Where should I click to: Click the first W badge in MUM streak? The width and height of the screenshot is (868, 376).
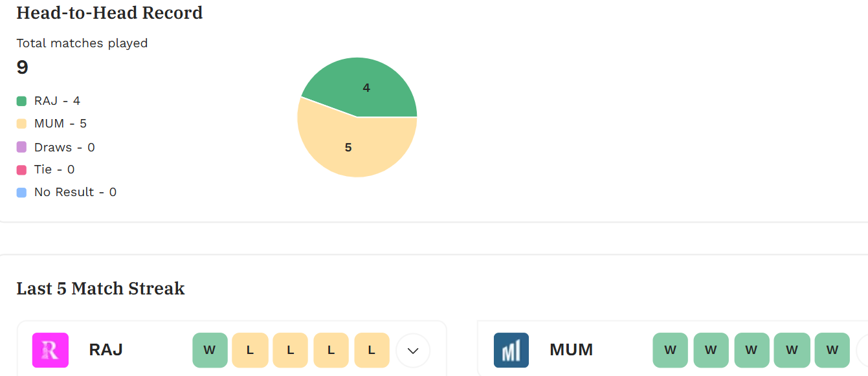click(671, 350)
